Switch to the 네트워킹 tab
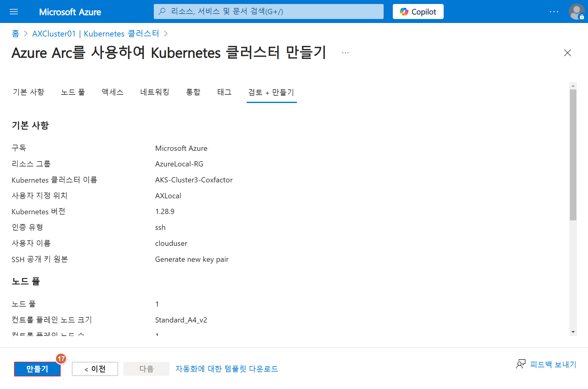588x389 pixels. (155, 92)
